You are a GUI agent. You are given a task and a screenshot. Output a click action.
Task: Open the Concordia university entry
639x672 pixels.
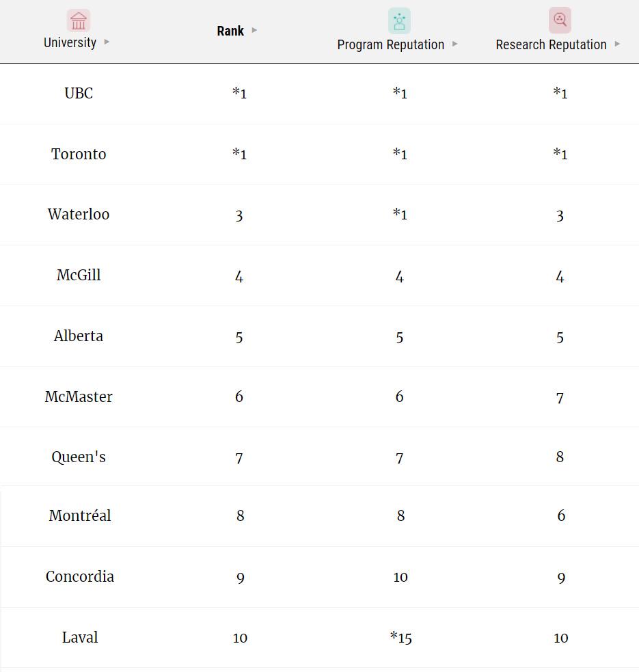[x=79, y=576]
